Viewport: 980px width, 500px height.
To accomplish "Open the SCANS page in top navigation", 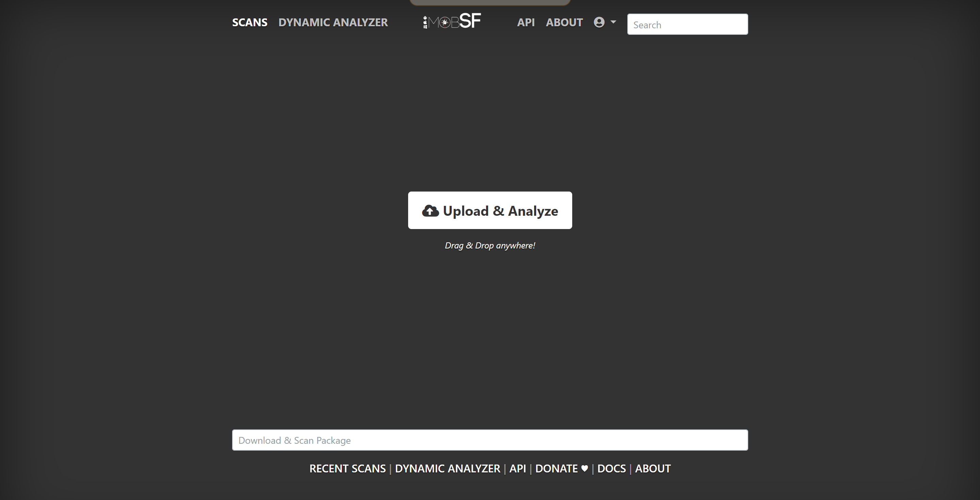I will point(250,22).
